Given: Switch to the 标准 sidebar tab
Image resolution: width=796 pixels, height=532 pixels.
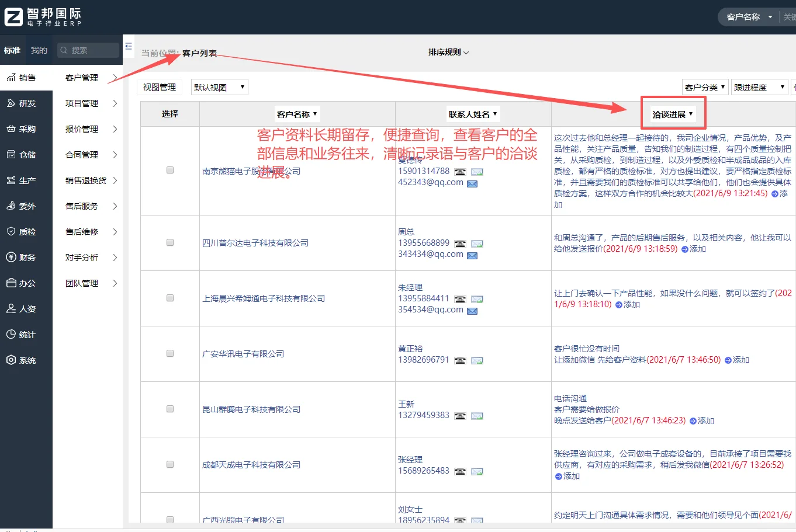Looking at the screenshot, I should pos(12,50).
